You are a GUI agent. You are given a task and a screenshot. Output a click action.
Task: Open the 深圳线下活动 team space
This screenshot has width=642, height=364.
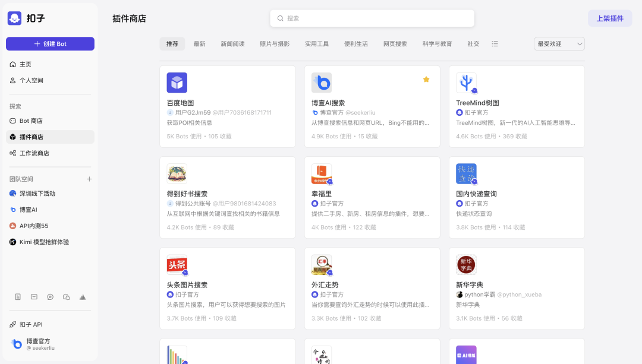(x=50, y=194)
